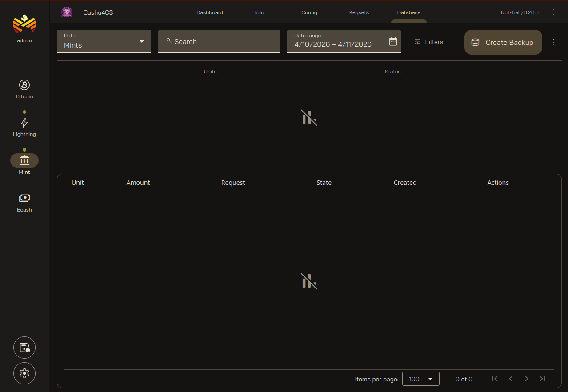568x392 pixels.
Task: Open the calendar icon in the date range
Action: 393,41
